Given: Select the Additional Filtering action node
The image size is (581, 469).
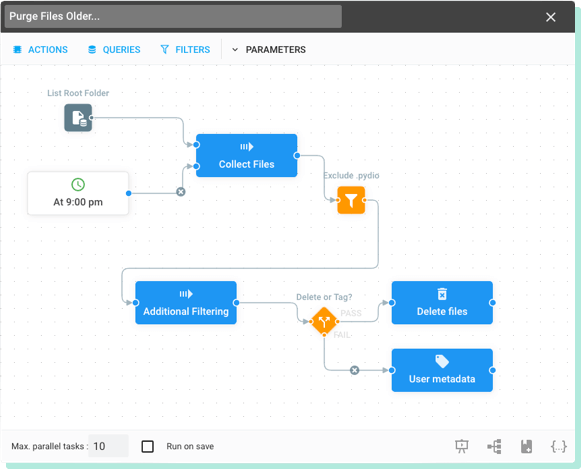Looking at the screenshot, I should (186, 303).
